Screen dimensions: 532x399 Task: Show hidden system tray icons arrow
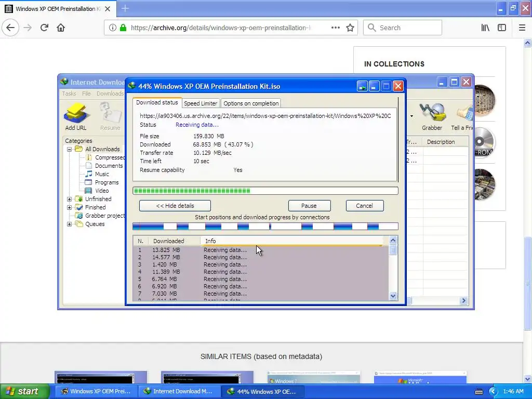tap(493, 392)
